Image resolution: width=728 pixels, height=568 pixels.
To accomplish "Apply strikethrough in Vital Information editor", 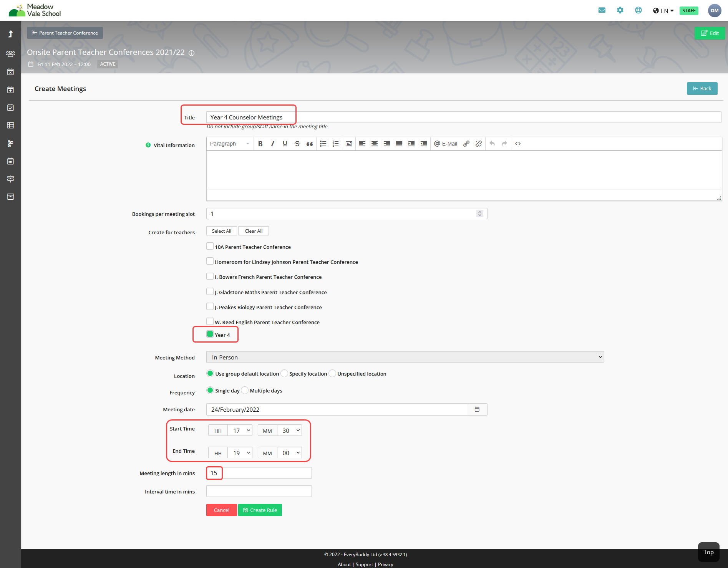I will pos(297,144).
